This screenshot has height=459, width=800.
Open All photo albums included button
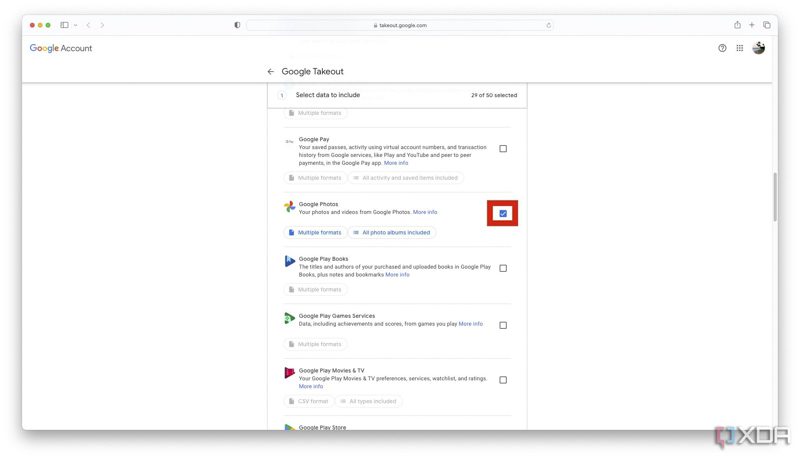coord(392,233)
